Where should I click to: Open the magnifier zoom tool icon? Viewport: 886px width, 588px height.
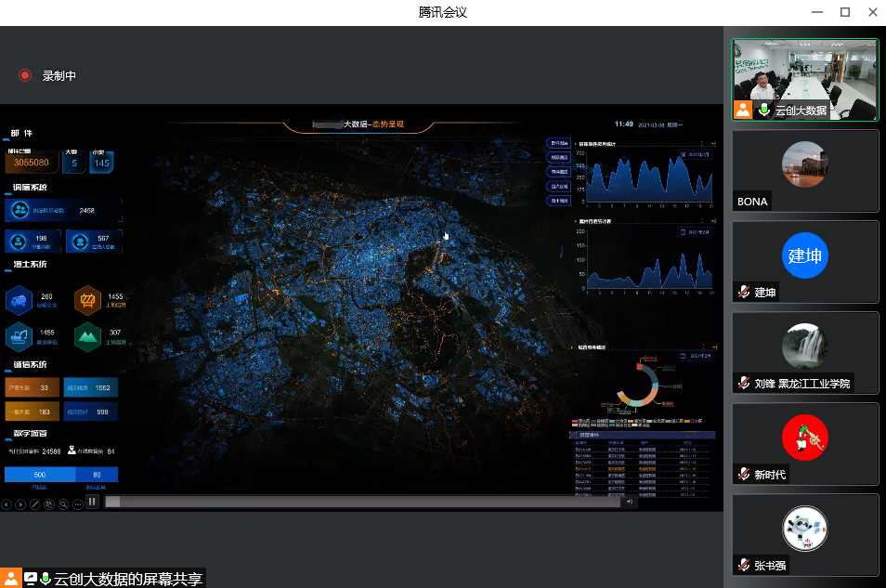click(63, 504)
